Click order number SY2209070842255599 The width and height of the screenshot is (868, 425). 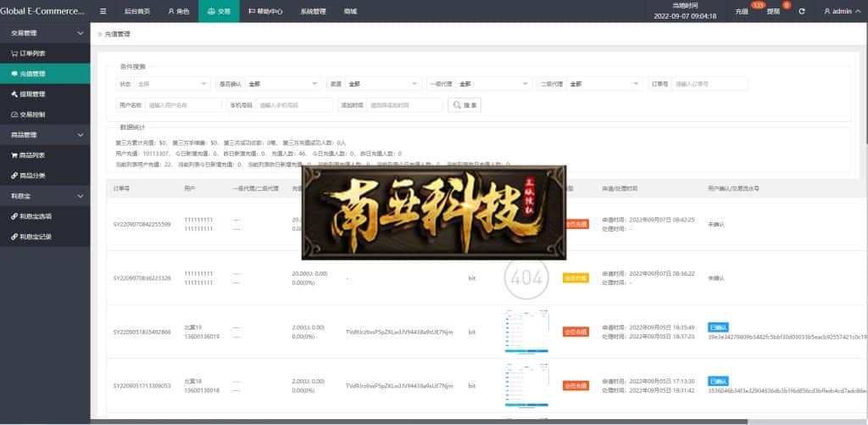(142, 225)
